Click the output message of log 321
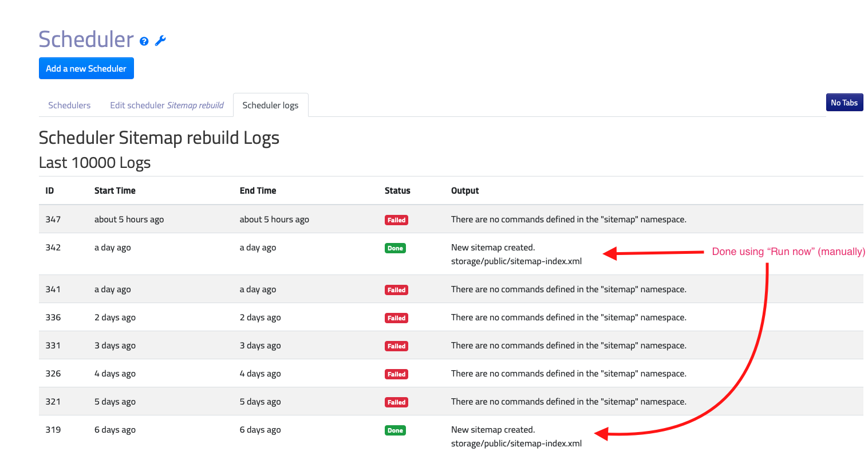Viewport: 868px width, 455px height. [569, 402]
